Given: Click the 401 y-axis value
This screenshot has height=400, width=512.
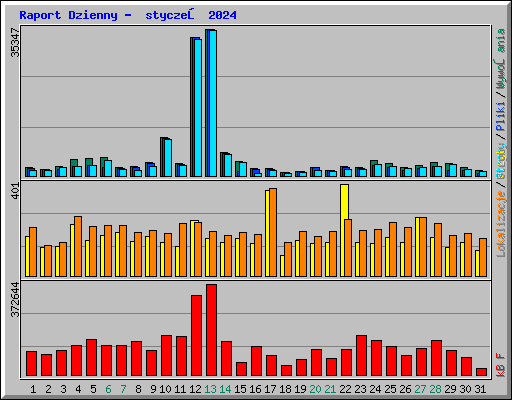Looking at the screenshot, I should 15,191.
